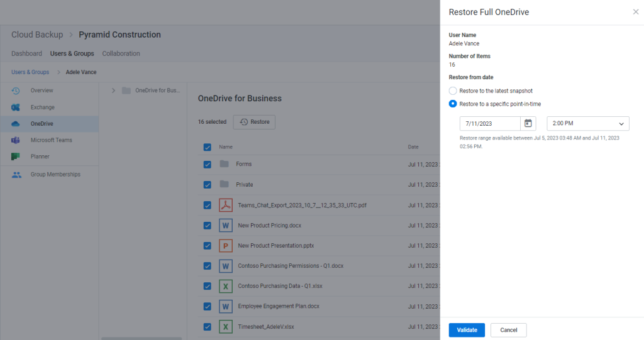Click Word icon for Employee Engagement Plan.docx
The width and height of the screenshot is (644, 340).
[x=226, y=306]
